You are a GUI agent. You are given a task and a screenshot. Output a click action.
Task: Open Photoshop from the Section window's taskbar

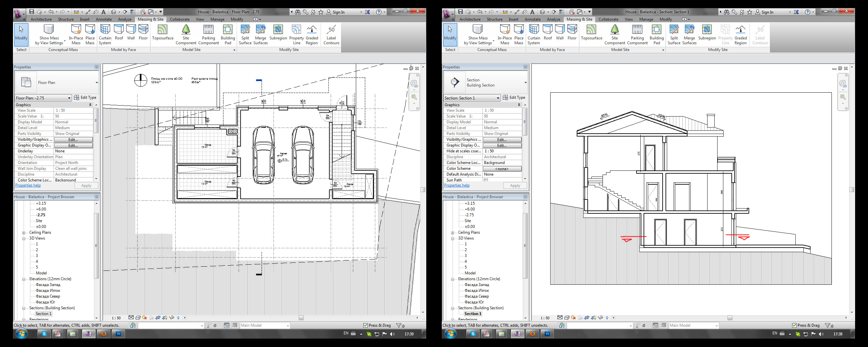point(547,334)
